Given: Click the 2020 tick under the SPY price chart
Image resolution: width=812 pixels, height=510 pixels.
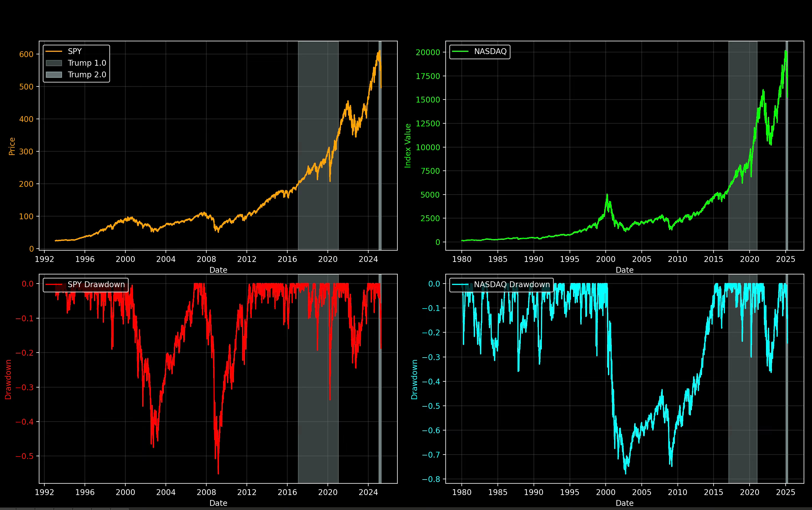Looking at the screenshot, I should 328,259.
